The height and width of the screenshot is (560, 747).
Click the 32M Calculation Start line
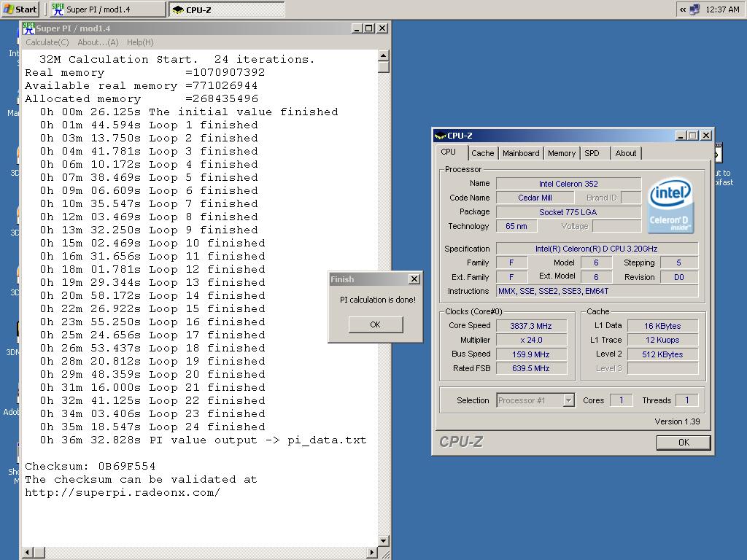(x=177, y=60)
